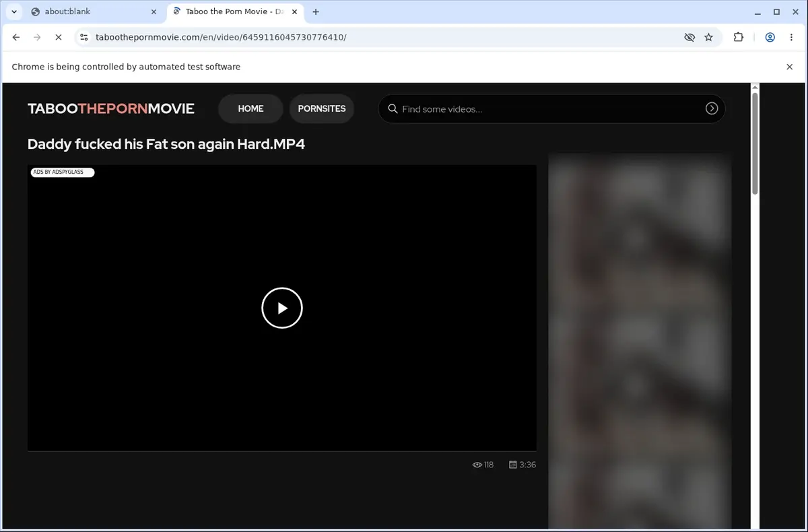Click the 118 view count text

click(489, 465)
